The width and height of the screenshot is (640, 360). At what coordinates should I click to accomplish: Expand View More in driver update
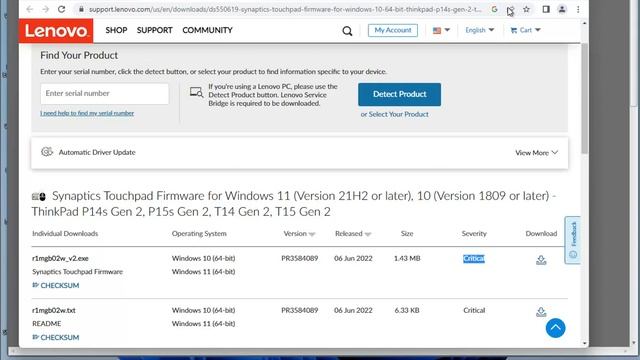tap(536, 153)
